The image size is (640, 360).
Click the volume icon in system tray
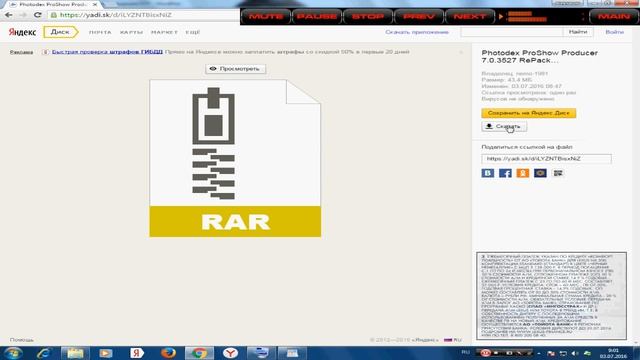point(575,353)
